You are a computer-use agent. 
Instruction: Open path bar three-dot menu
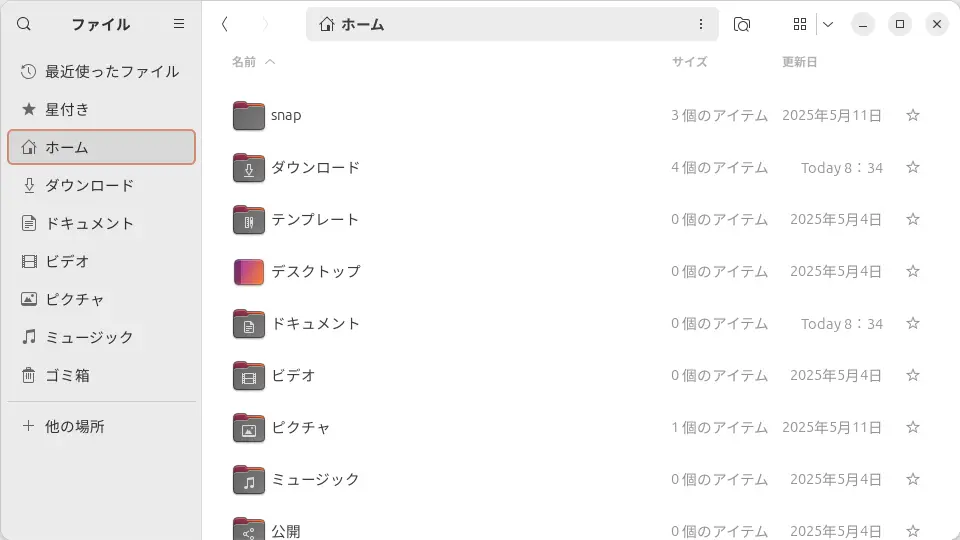tap(701, 24)
